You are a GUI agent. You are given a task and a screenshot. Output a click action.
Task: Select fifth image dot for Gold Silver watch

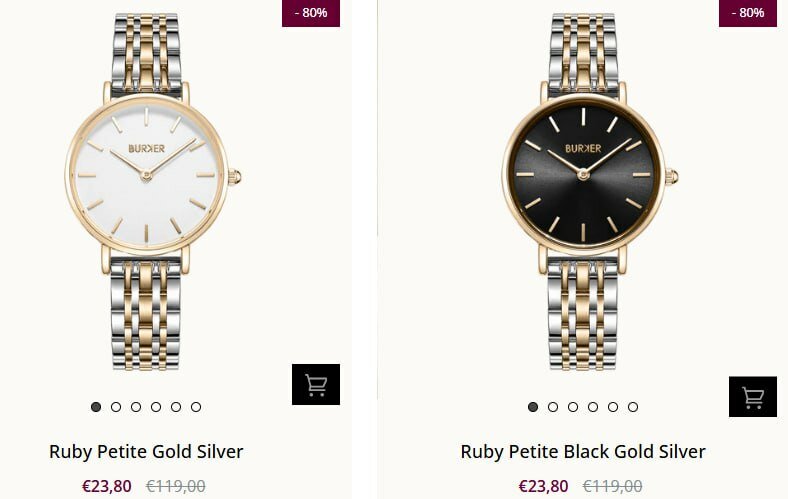(176, 407)
